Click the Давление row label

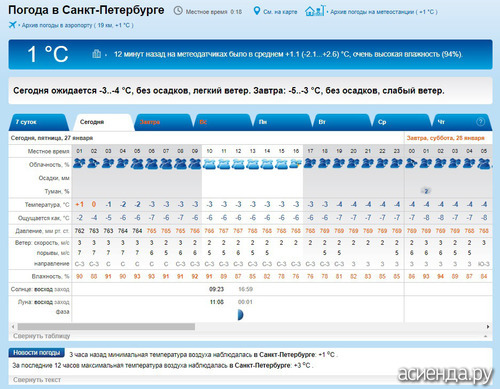tap(42, 231)
